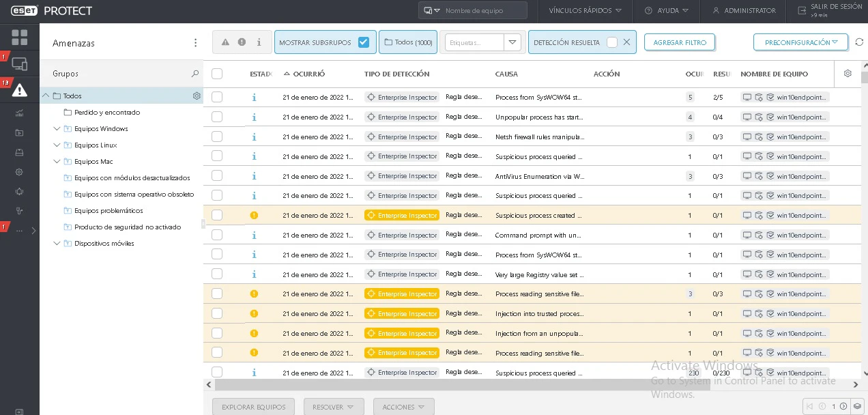Open the Detecciones warning triangle icon
The width and height of the screenshot is (868, 415).
click(x=19, y=89)
